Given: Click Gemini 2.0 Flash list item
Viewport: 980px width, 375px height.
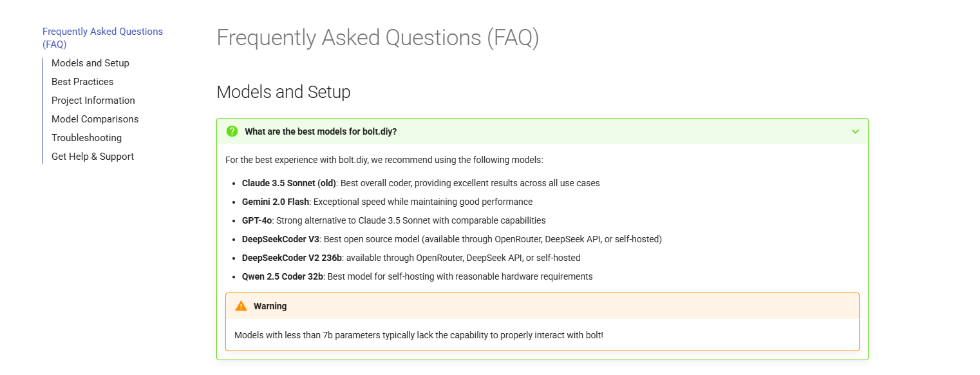Looking at the screenshot, I should (x=387, y=202).
